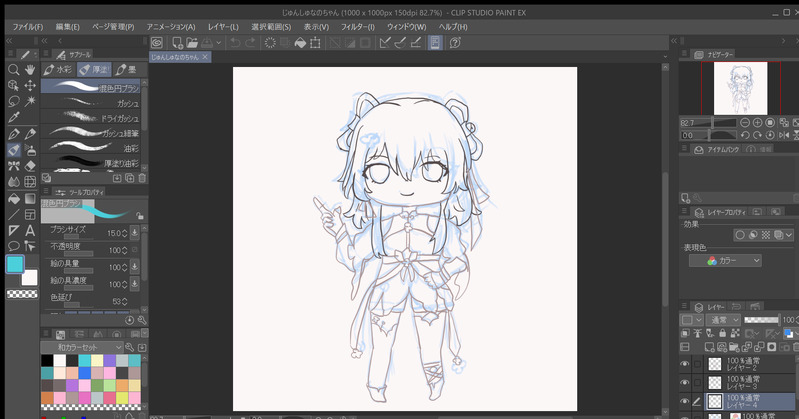Select the Balloon tool
799x419 pixels.
point(14,246)
